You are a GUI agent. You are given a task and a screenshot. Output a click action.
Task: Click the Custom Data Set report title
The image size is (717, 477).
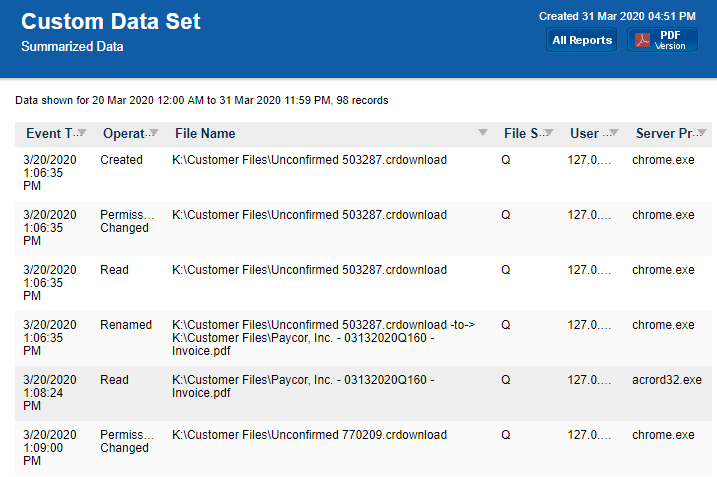tap(111, 22)
